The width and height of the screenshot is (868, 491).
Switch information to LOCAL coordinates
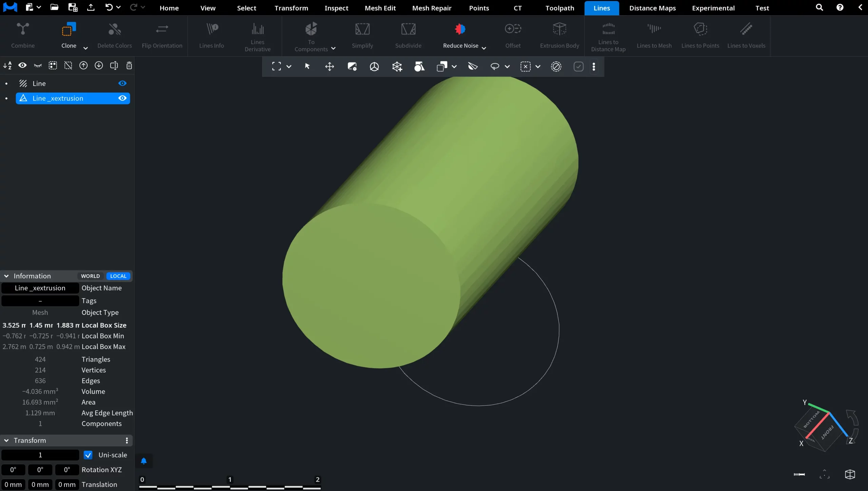(x=118, y=276)
